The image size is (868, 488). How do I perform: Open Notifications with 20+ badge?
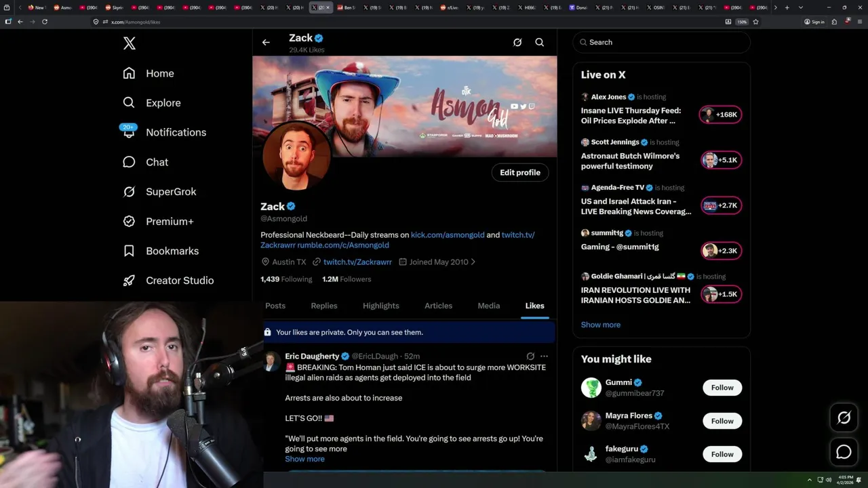tap(164, 132)
